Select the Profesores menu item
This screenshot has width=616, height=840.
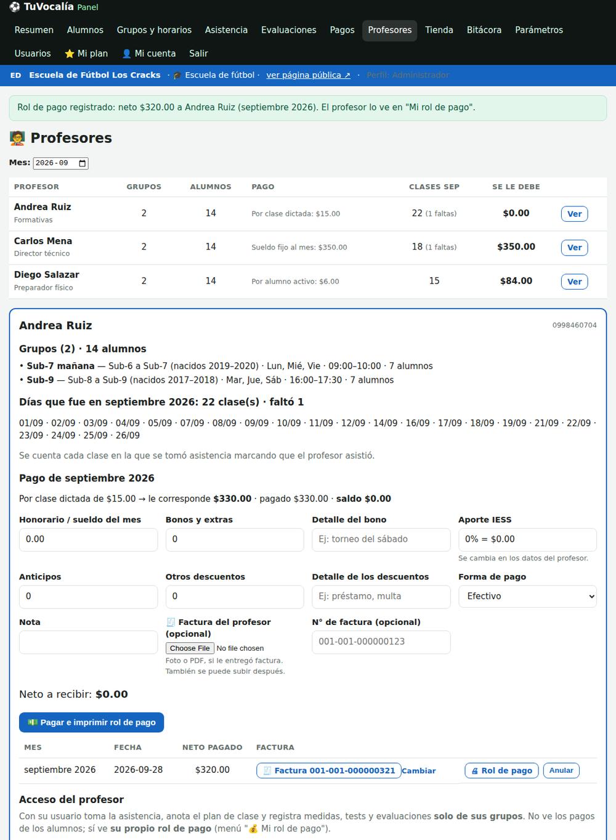(x=390, y=30)
